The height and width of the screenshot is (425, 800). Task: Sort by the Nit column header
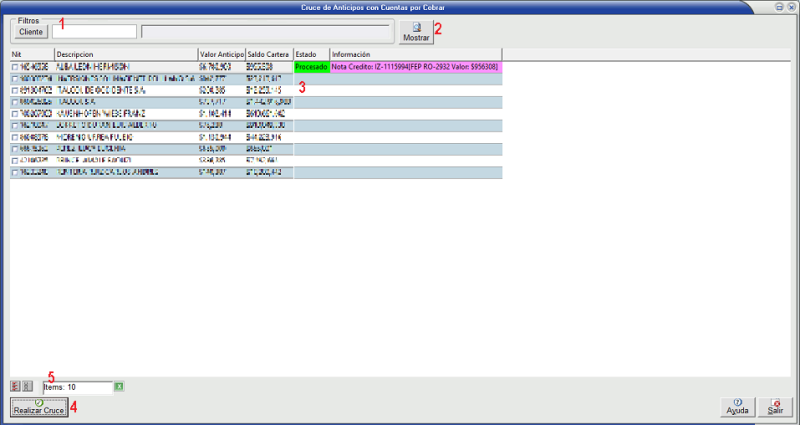(x=30, y=54)
